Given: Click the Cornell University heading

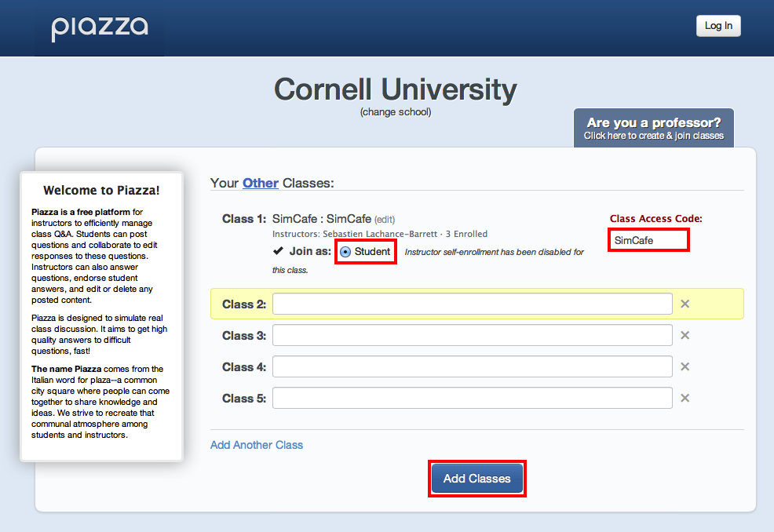Looking at the screenshot, I should coord(396,89).
